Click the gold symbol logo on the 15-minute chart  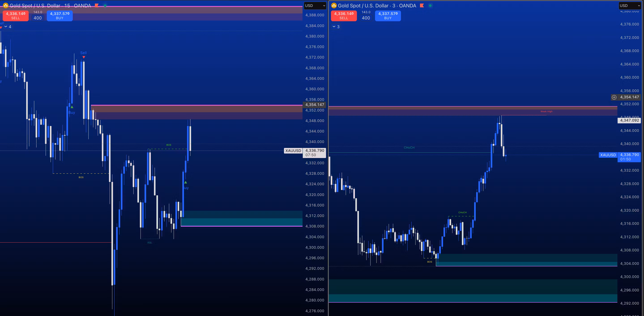[x=6, y=6]
